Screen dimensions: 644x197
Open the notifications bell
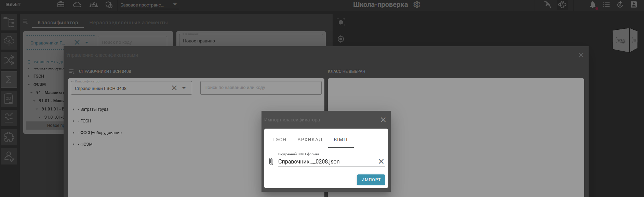click(593, 5)
